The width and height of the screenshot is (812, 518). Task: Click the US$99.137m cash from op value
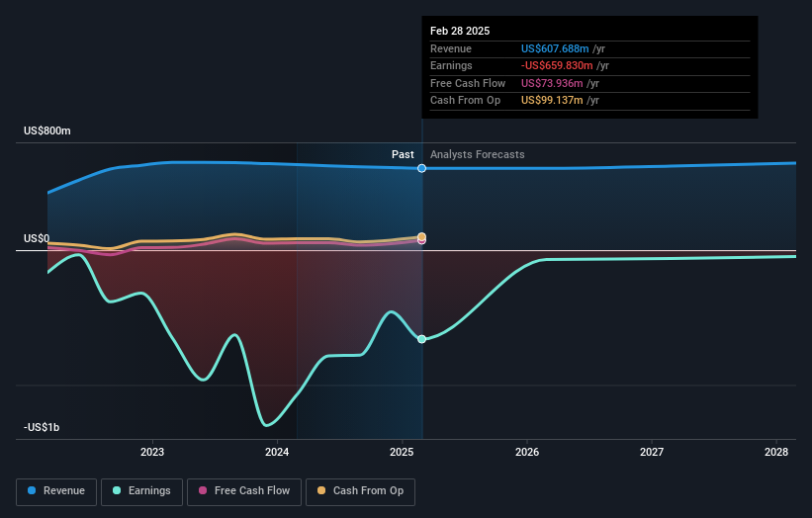[x=552, y=101]
